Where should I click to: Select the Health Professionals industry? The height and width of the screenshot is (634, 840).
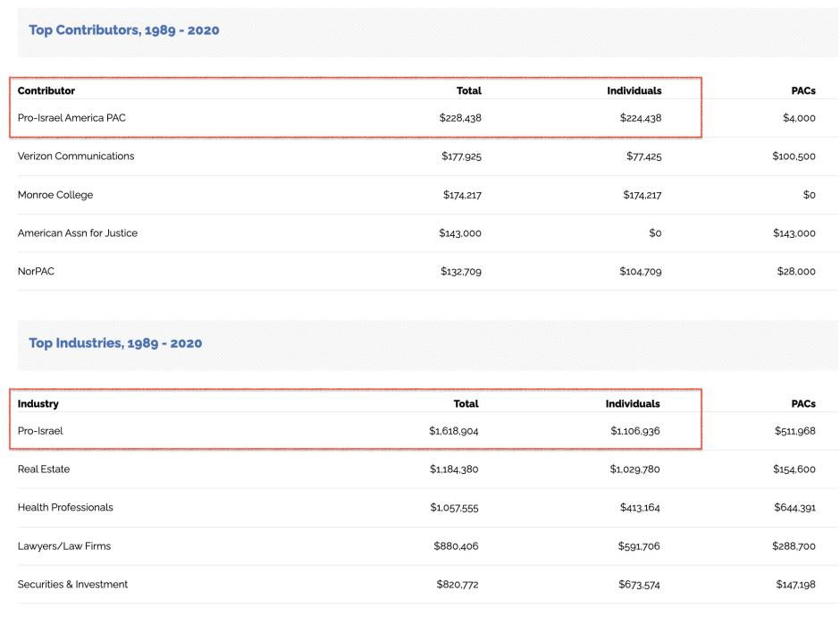click(65, 508)
